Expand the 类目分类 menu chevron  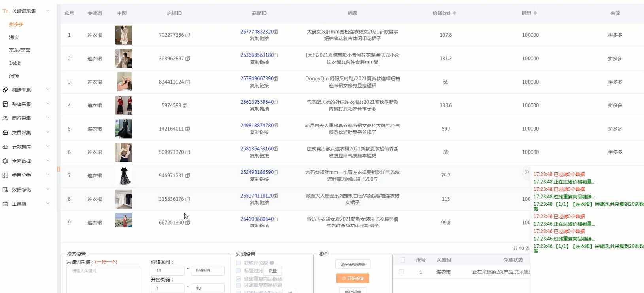tap(48, 175)
